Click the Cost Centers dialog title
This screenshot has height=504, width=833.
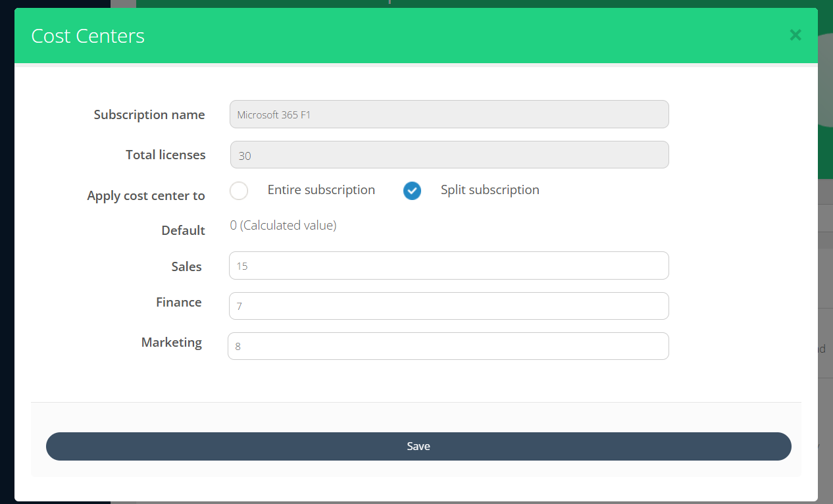[x=88, y=36]
